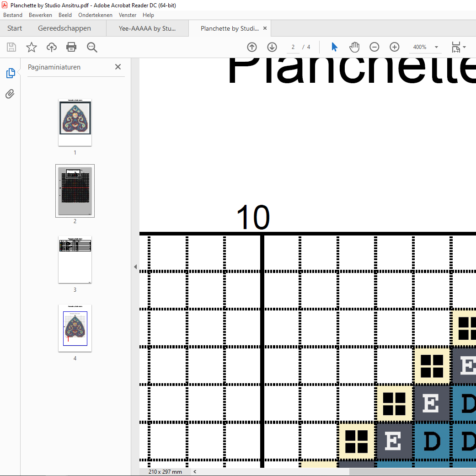Activate the arrow selection tool
476x476 pixels.
tap(334, 47)
